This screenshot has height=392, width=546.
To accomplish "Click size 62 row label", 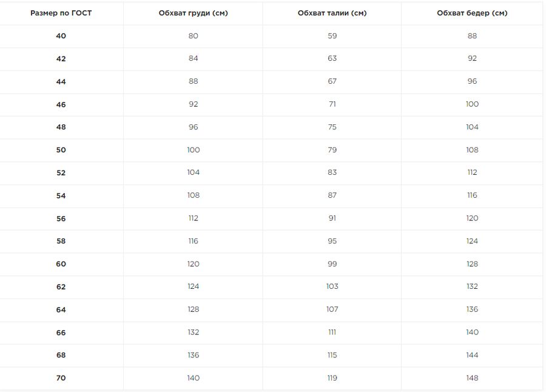I will tap(61, 287).
